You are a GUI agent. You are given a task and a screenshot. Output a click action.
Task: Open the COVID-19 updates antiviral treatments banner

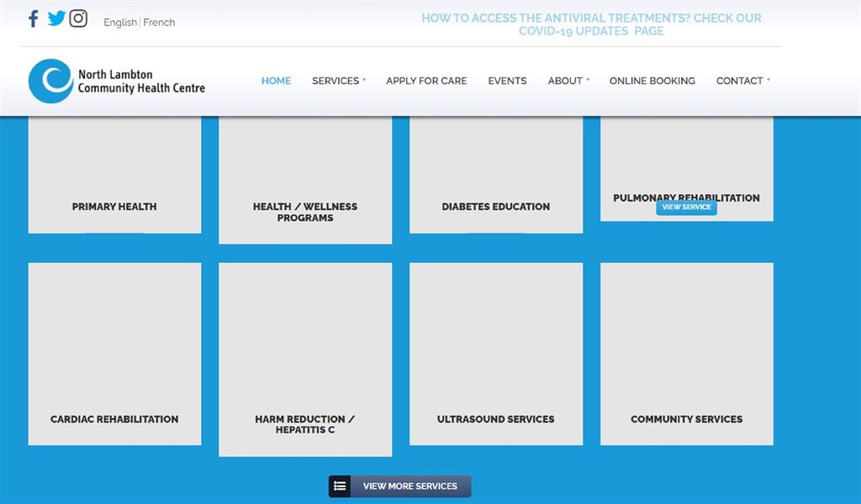(591, 24)
